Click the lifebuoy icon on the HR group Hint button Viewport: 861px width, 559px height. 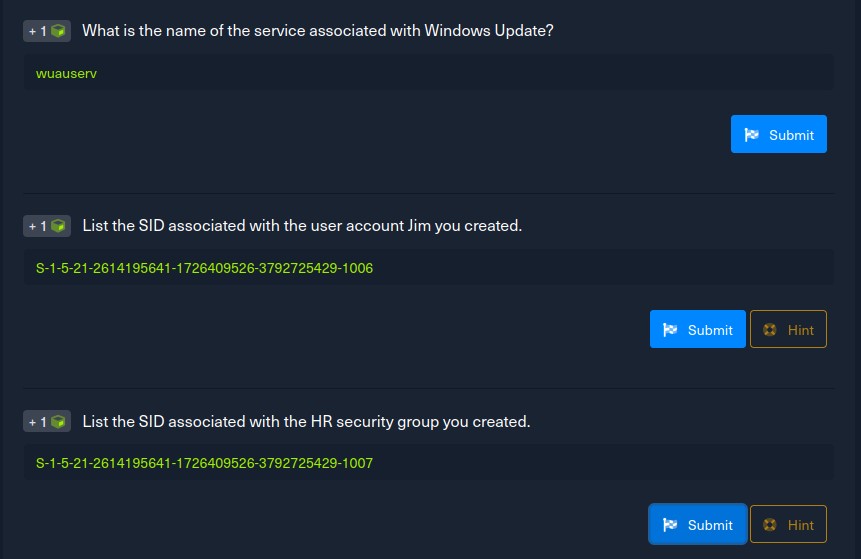(770, 525)
